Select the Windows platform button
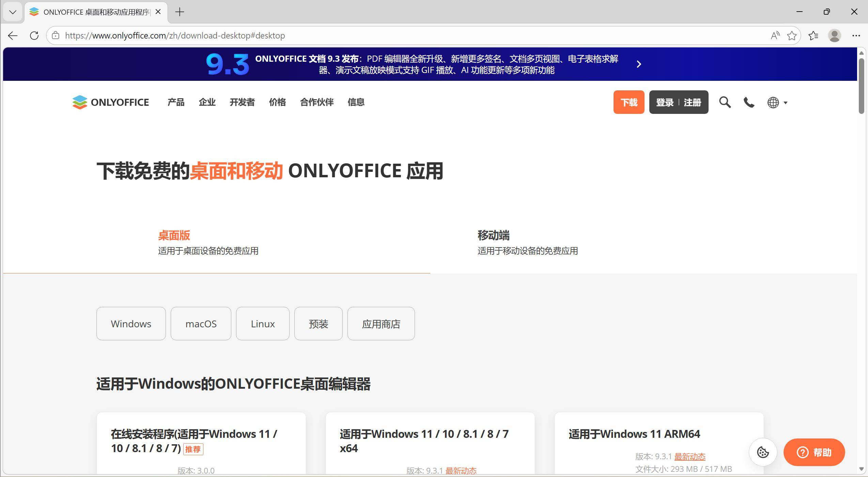The width and height of the screenshot is (868, 477). (131, 324)
